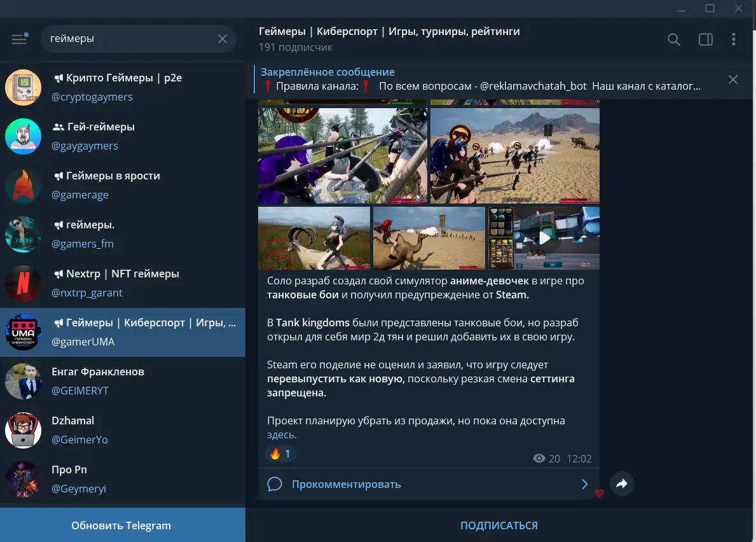
Task: Select the Nextrp | NFT геймеры result
Action: coord(123,283)
